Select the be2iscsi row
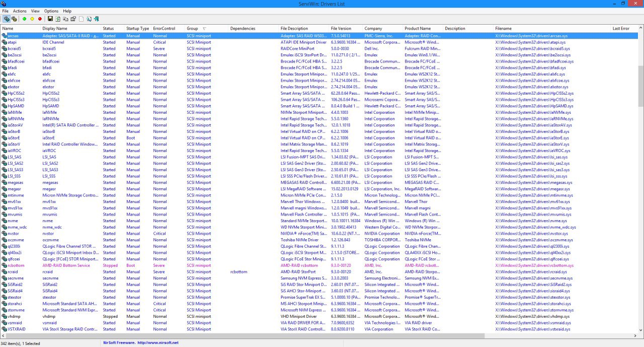Image resolution: width=644 pixels, height=347 pixels. [x=318, y=55]
